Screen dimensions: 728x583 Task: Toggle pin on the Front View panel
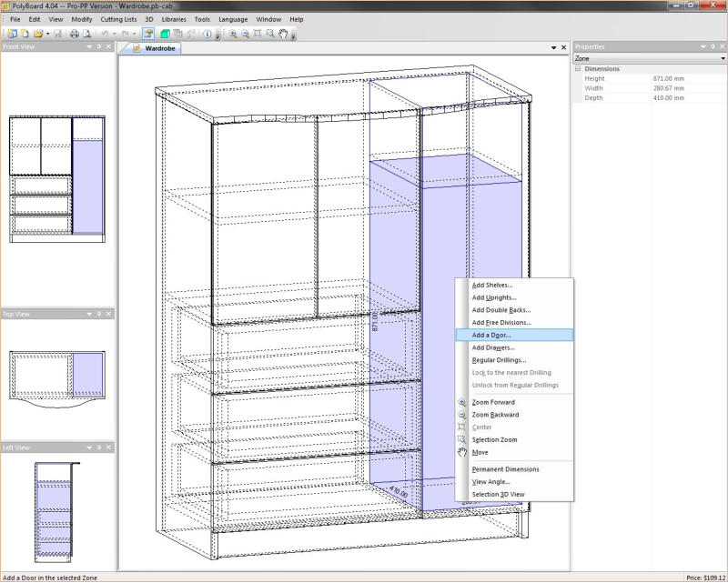(x=99, y=46)
